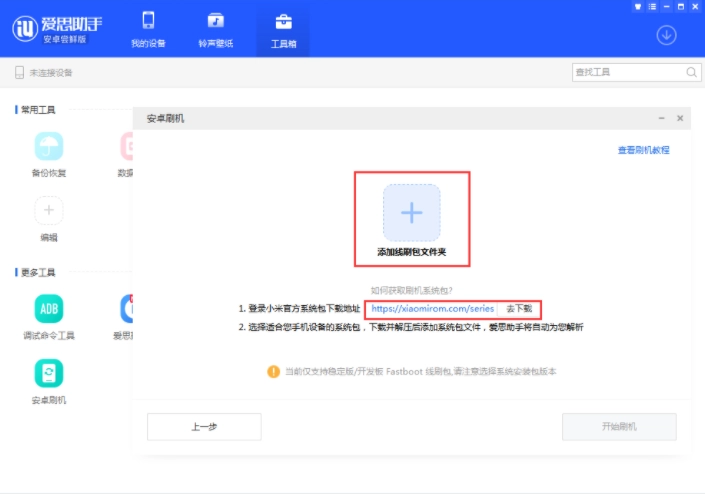Click the ADB 调试命令工具 icon
Screen dimensions: 705x494
[49, 308]
